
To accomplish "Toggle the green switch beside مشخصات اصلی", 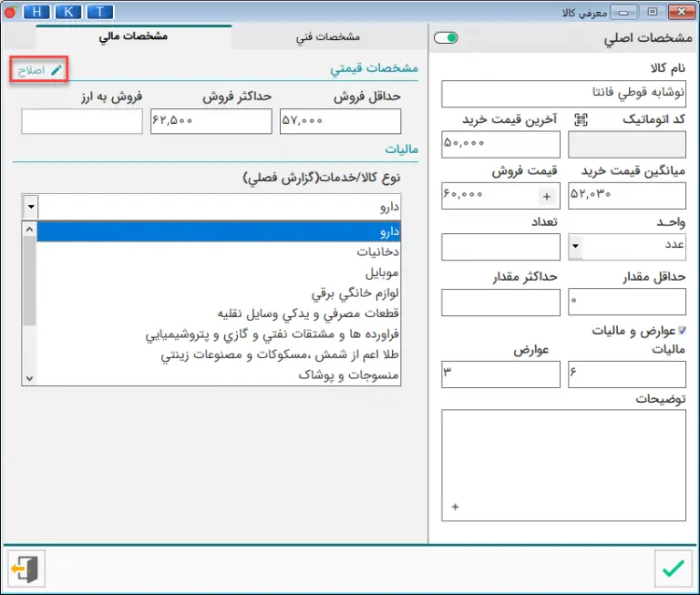I will click(446, 38).
